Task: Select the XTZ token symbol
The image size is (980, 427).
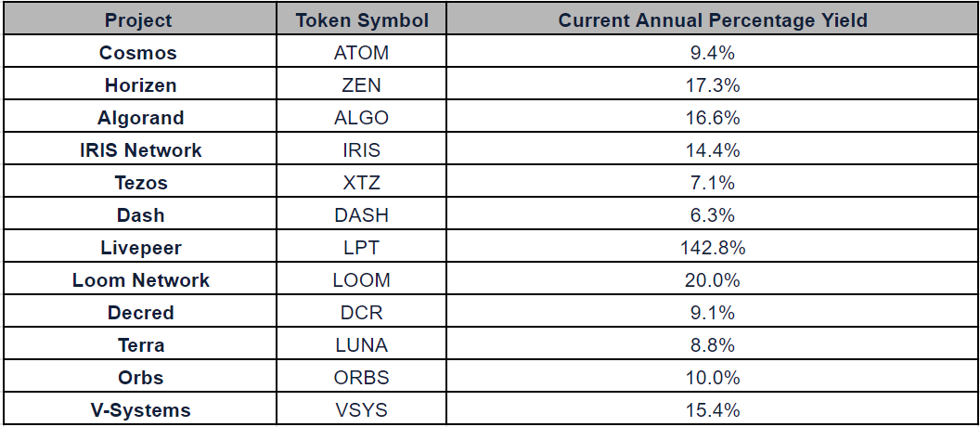Action: (361, 183)
